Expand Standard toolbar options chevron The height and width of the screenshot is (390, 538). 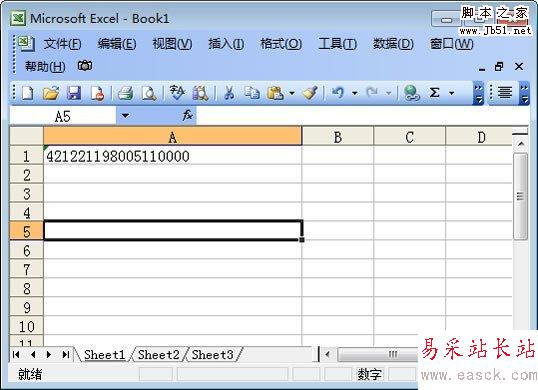(478, 93)
